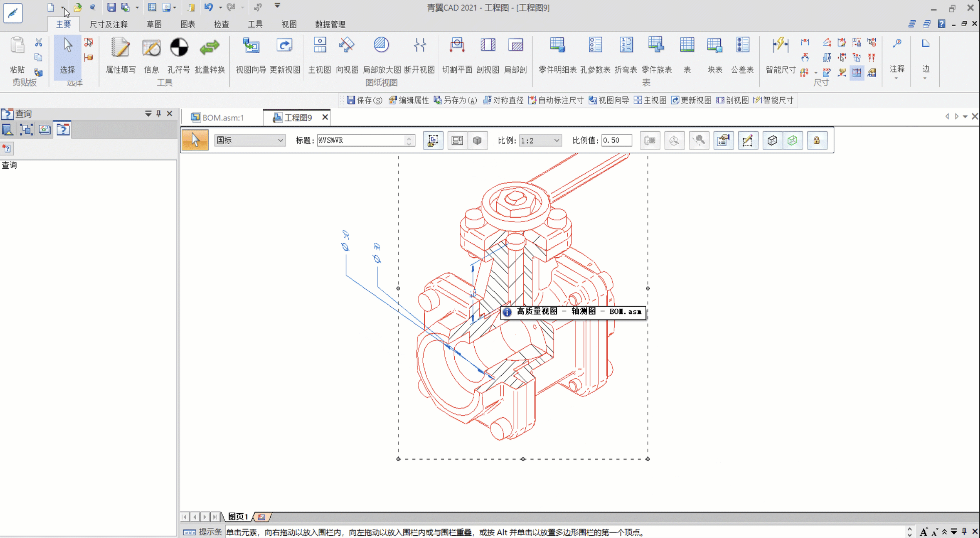Create a 向视图 auxiliary view

(x=347, y=55)
